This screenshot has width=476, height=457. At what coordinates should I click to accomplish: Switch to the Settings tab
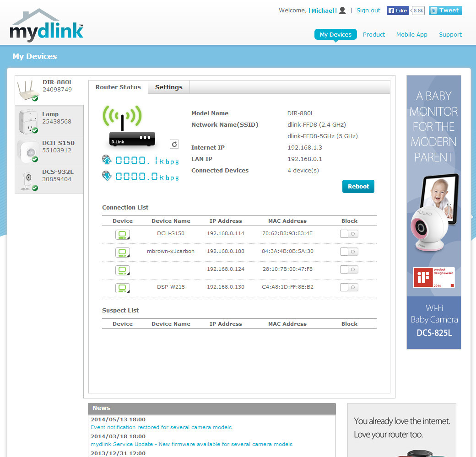pos(168,87)
